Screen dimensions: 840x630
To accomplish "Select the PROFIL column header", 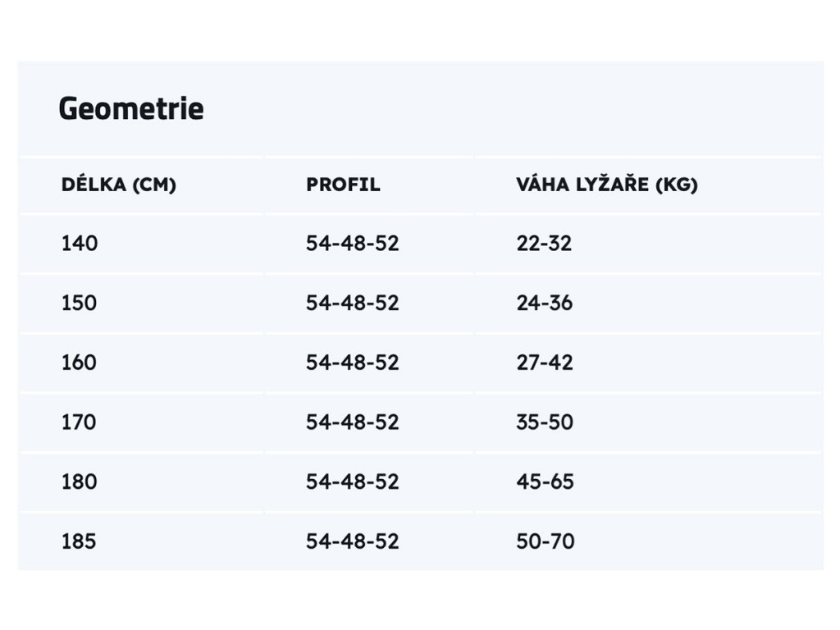I will tap(344, 185).
